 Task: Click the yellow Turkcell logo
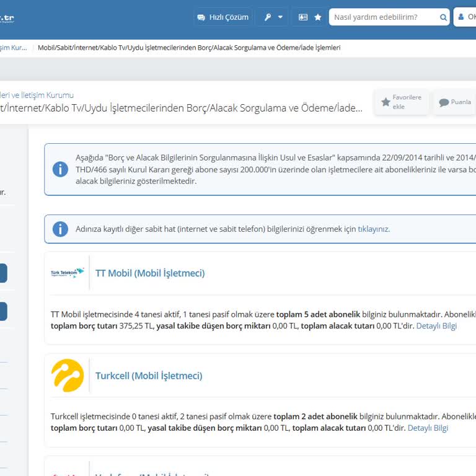tap(68, 376)
